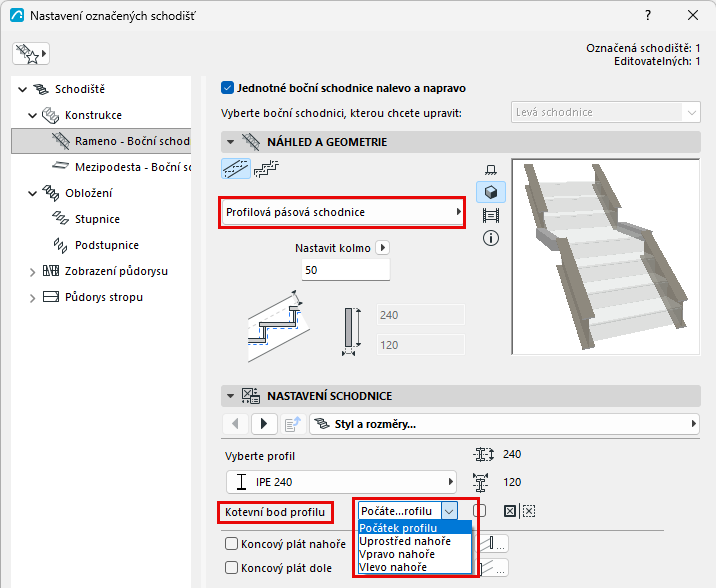
Task: Select Zobrazení půdorysu tree item
Action: pos(116,271)
